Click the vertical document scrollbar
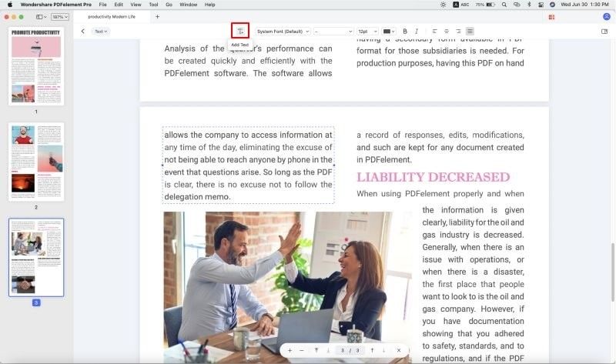The image size is (616, 364). pyautogui.click(x=612, y=272)
